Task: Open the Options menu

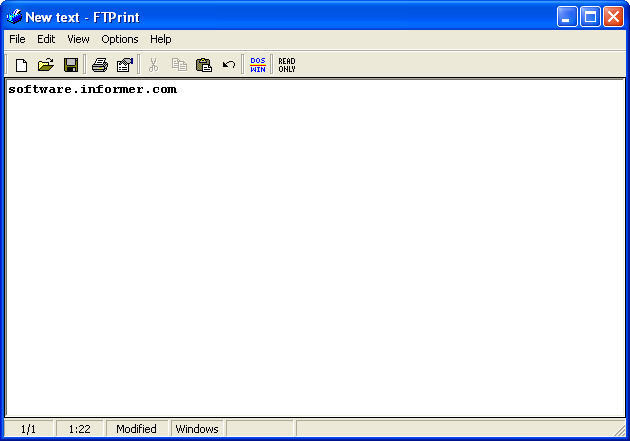Action: click(120, 39)
